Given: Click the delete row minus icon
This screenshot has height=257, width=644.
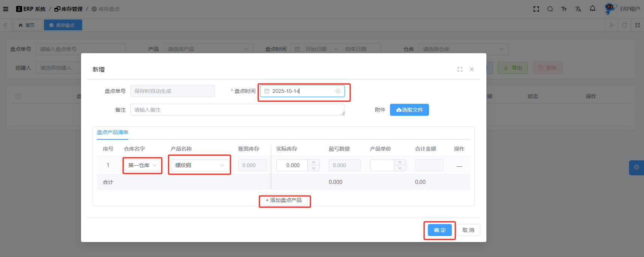Looking at the screenshot, I should 459,166.
